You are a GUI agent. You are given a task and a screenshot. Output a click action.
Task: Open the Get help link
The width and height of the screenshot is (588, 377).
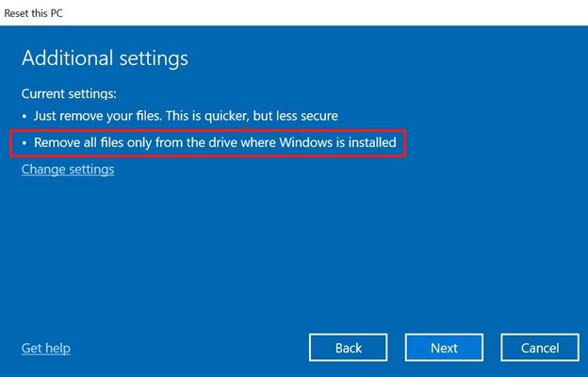[x=45, y=348]
